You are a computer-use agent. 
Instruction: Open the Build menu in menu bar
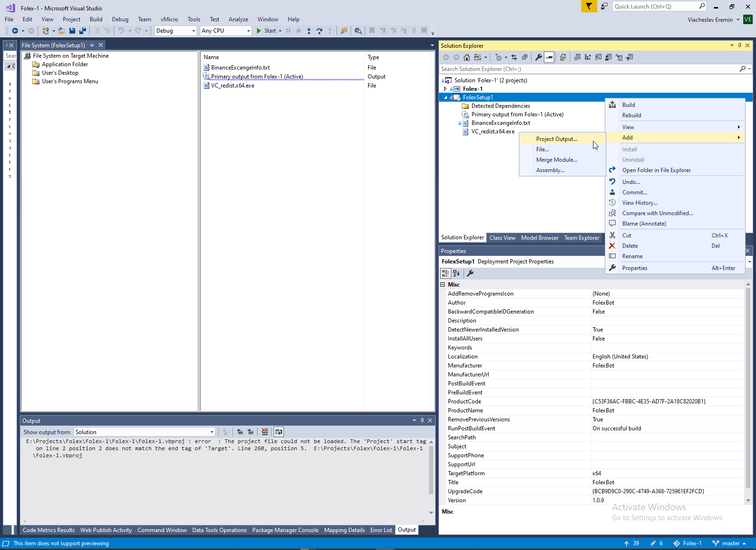[x=96, y=19]
